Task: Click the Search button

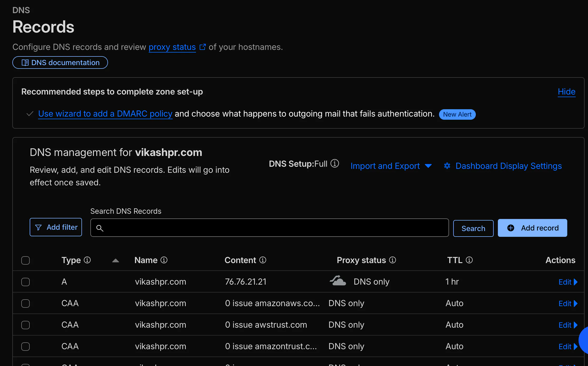Action: coord(473,228)
